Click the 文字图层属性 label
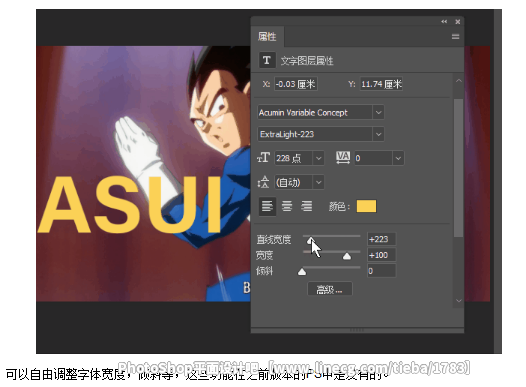Viewport: 526px width, 387px height. 307,61
